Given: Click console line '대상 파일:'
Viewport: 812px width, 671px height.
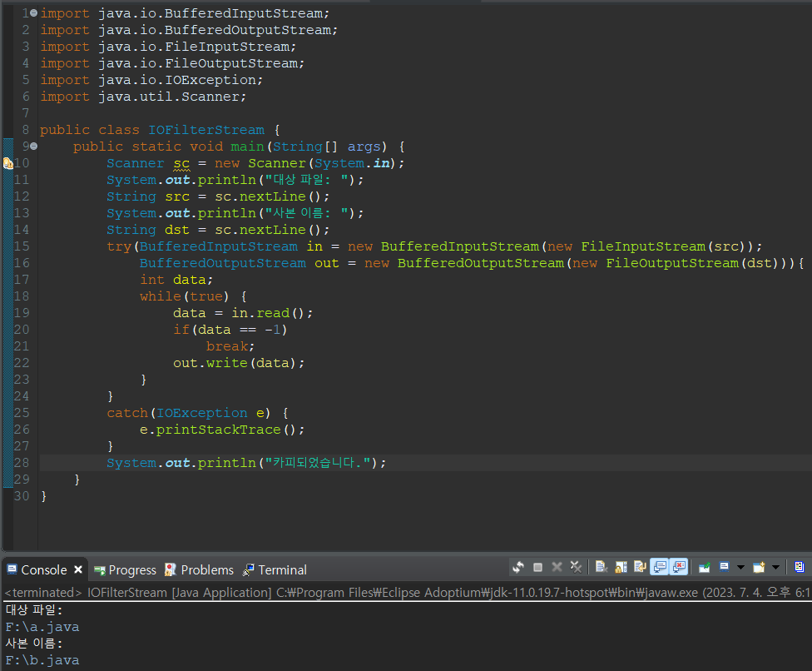Looking at the screenshot, I should 33,610.
